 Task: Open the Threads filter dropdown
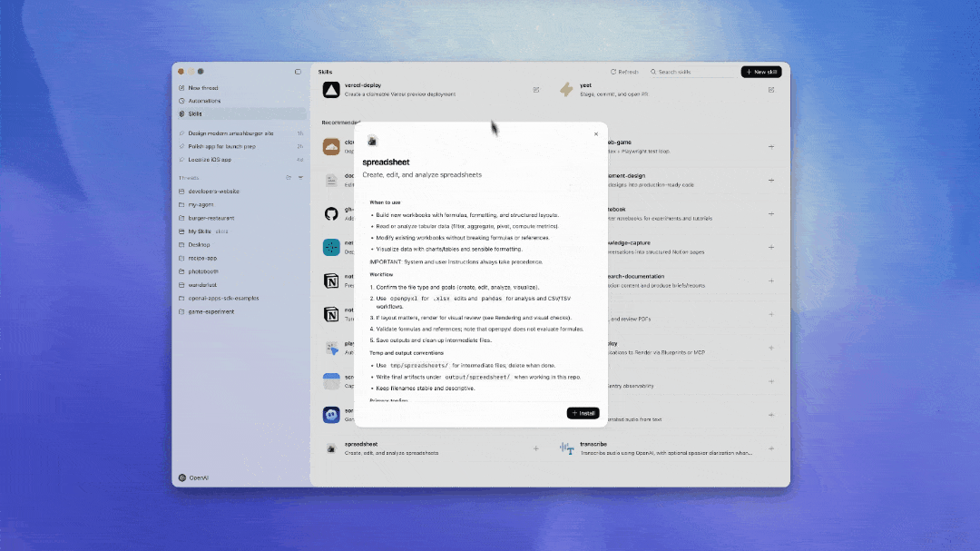300,178
